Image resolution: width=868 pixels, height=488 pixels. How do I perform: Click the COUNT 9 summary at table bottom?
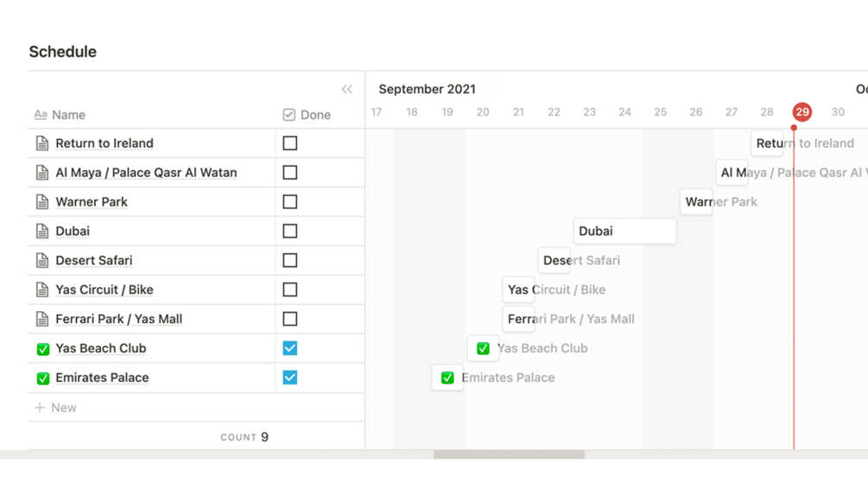244,437
